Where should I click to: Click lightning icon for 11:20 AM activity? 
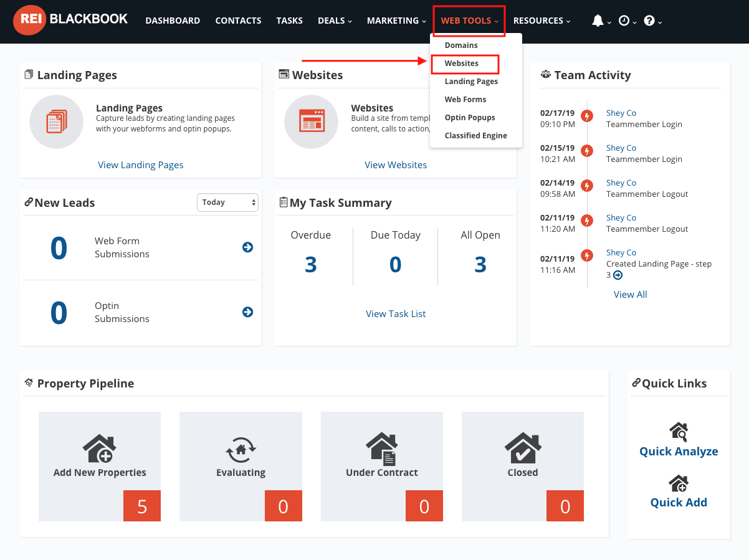(x=586, y=221)
